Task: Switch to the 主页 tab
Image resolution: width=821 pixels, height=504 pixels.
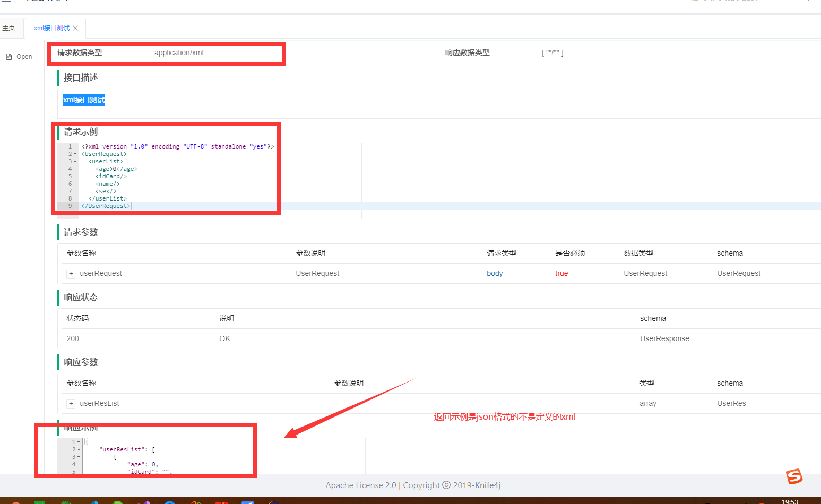Action: click(x=8, y=28)
